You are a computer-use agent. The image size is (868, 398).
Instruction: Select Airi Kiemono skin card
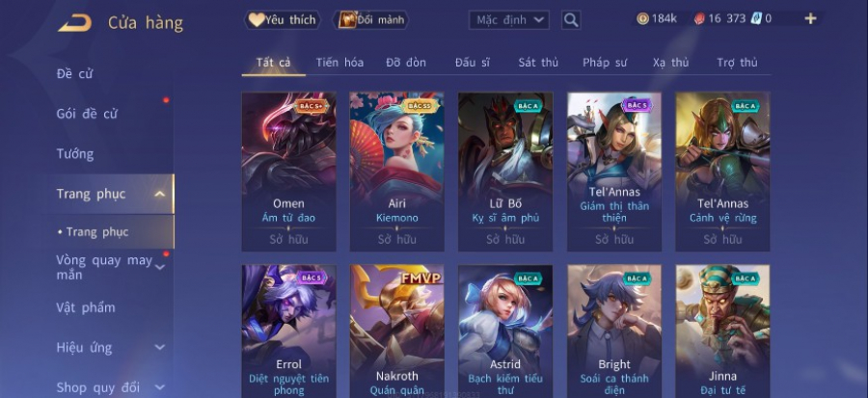(397, 172)
